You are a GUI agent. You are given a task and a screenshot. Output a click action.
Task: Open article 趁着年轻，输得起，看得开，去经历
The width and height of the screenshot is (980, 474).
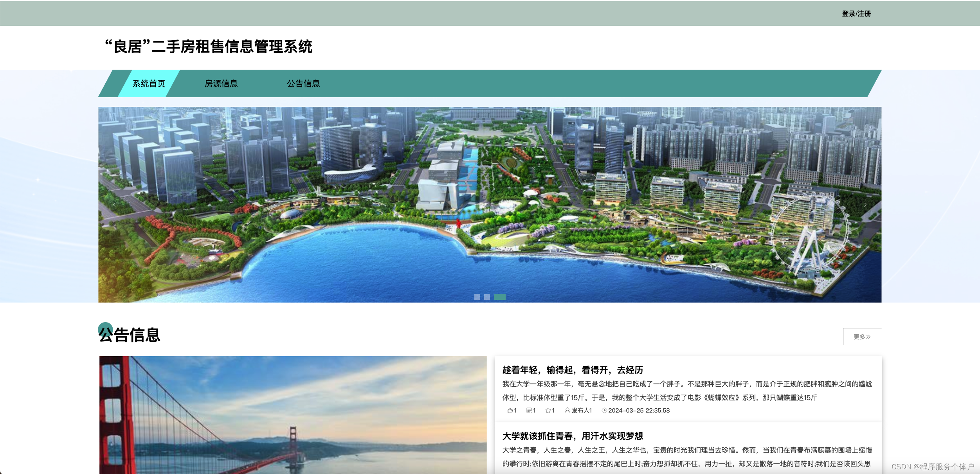(572, 370)
